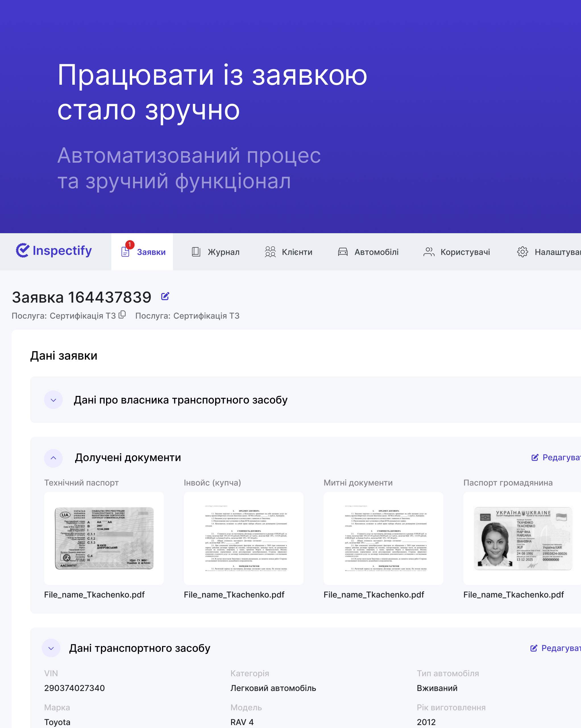The height and width of the screenshot is (728, 581).
Task: Open the Інвойс (купча) document preview
Action: 243,538
